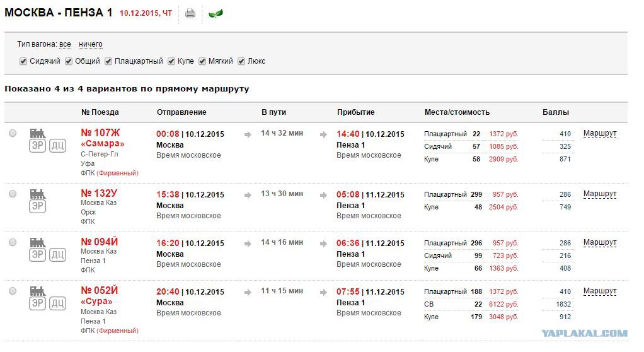Click the 'ничего' wagon type link
The height and width of the screenshot is (352, 644).
click(90, 44)
